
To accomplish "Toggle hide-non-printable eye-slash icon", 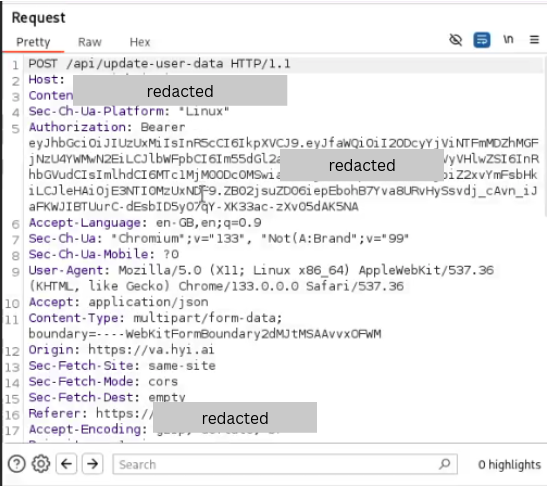I will (x=455, y=40).
